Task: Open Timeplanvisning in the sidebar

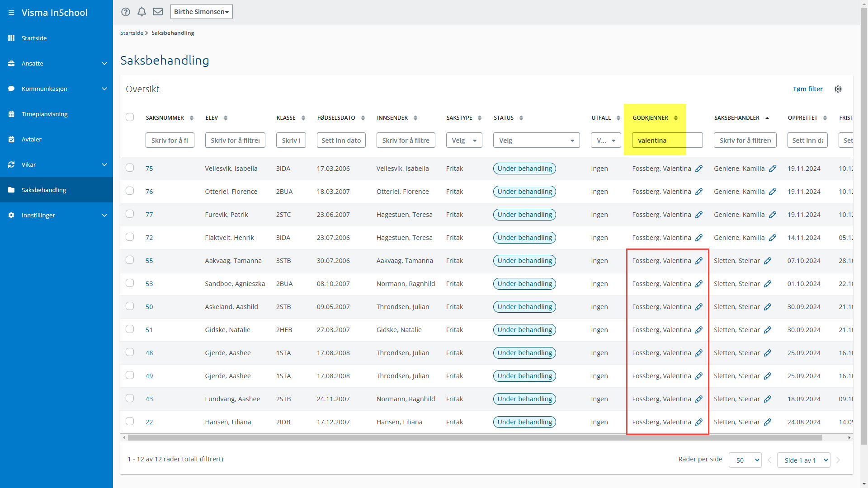Action: (45, 114)
